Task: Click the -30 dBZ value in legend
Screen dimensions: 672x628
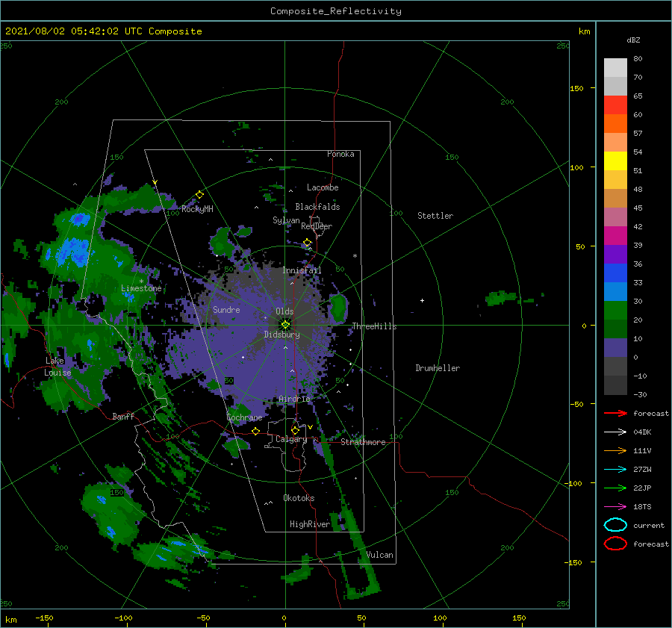Action: [640, 394]
